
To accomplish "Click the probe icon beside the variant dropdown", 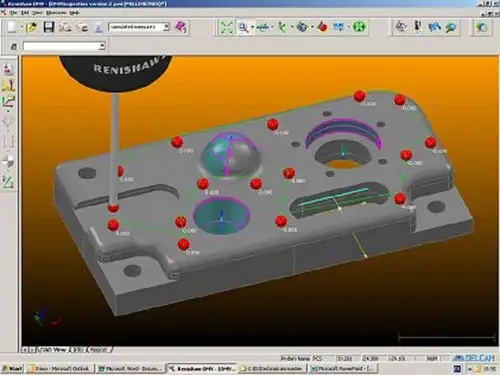I will click(98, 27).
